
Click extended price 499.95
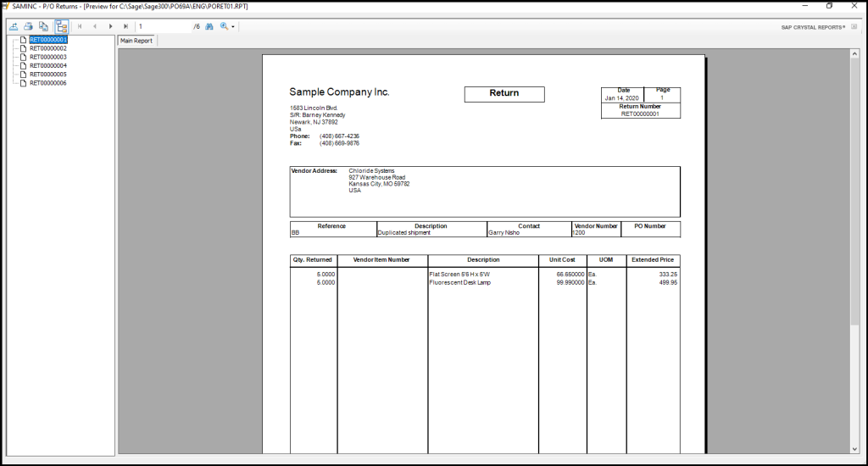(668, 283)
